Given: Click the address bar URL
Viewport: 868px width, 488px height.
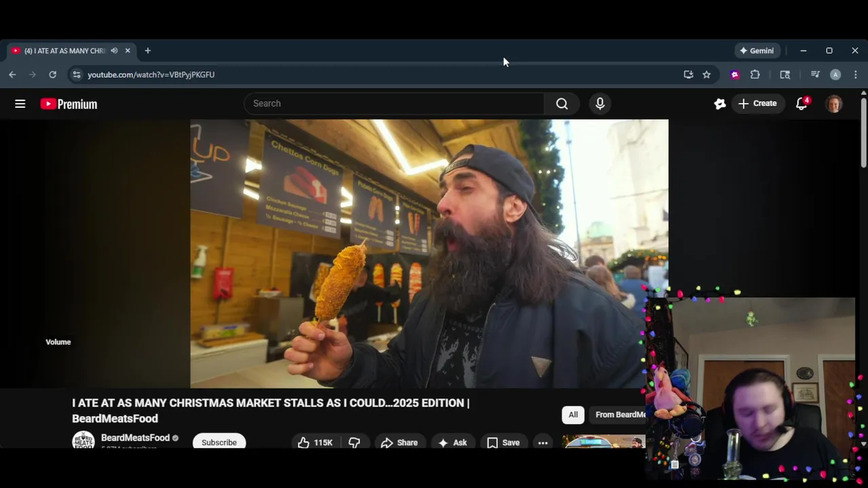Looking at the screenshot, I should coord(151,75).
